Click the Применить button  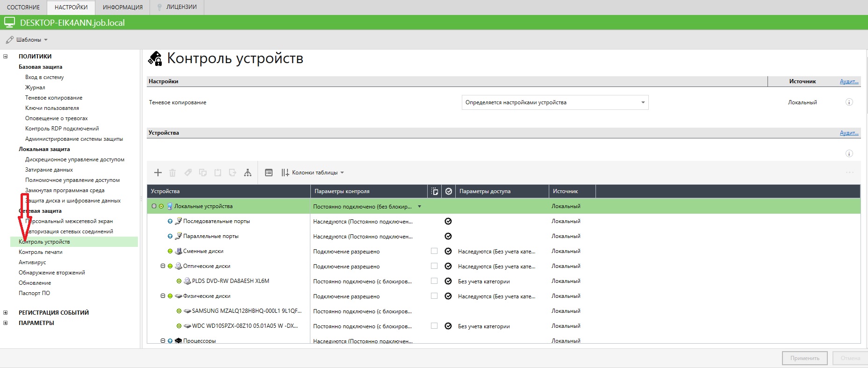click(x=804, y=358)
